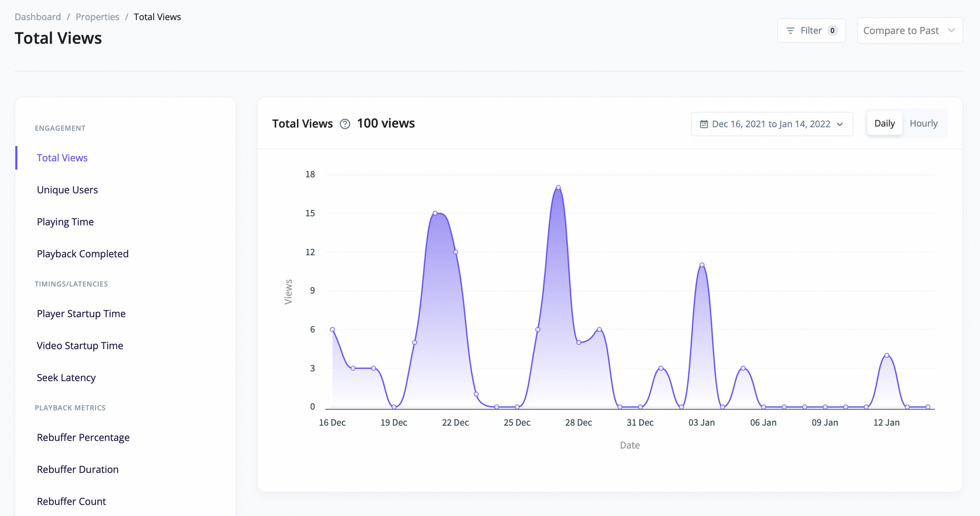
Task: Click the 06 Jan axis label
Action: click(763, 422)
